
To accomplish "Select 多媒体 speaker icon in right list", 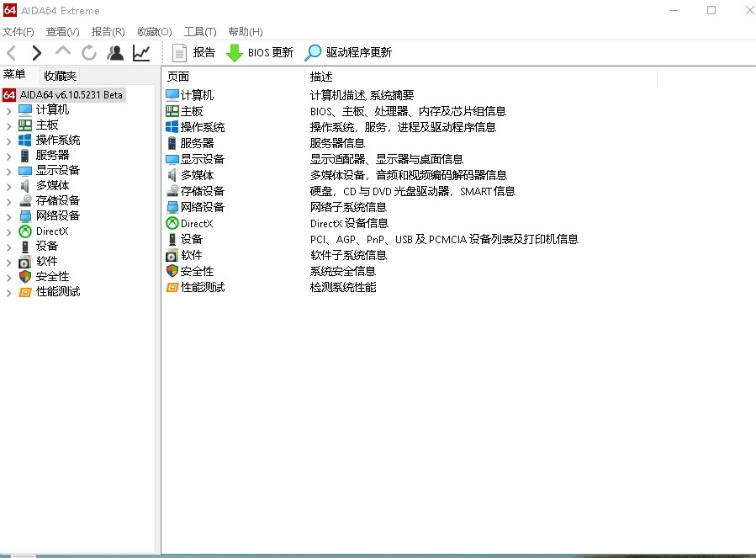I will [172, 175].
